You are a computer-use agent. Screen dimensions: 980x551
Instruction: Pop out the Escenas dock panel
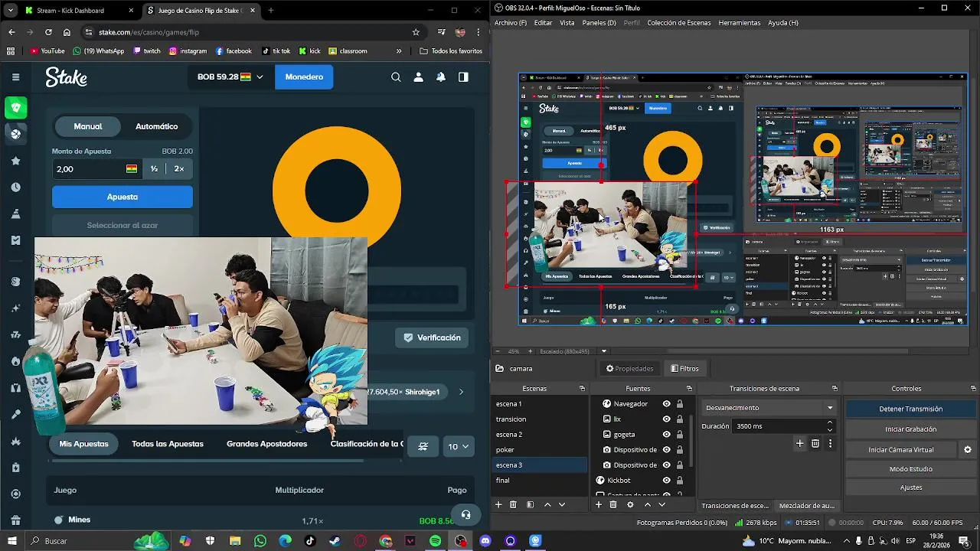point(582,389)
